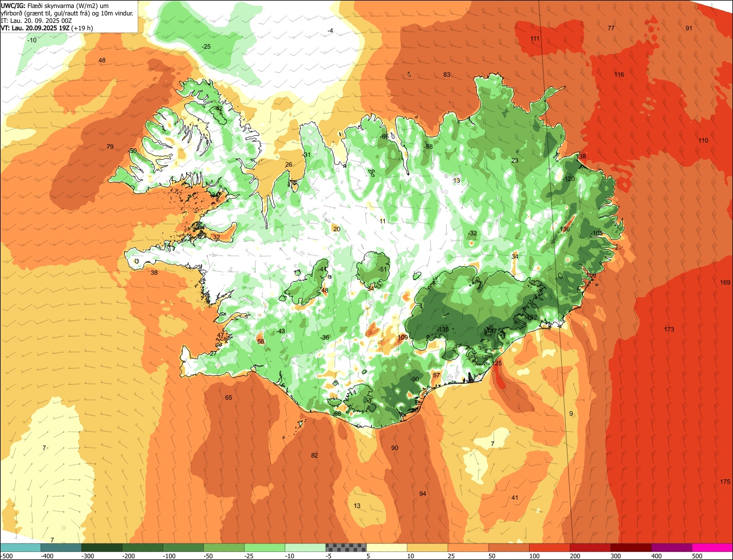
Task: Pick the orange legend swatch between 25 and 50
Action: (x=468, y=547)
